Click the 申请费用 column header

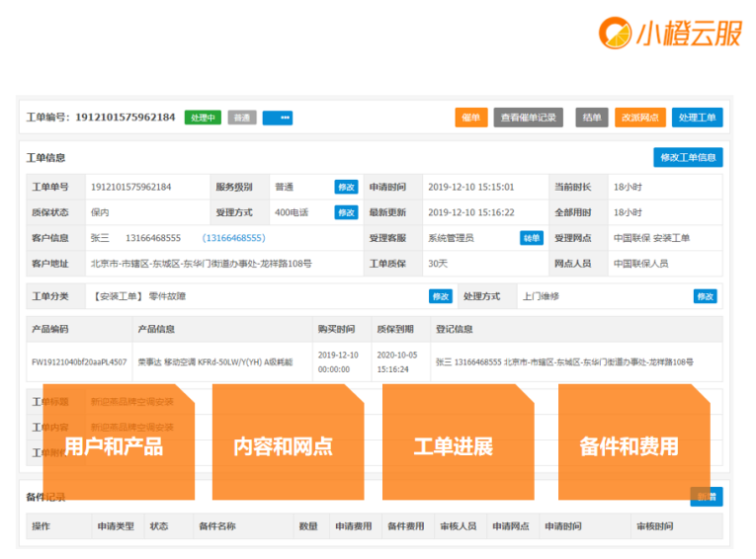354,526
